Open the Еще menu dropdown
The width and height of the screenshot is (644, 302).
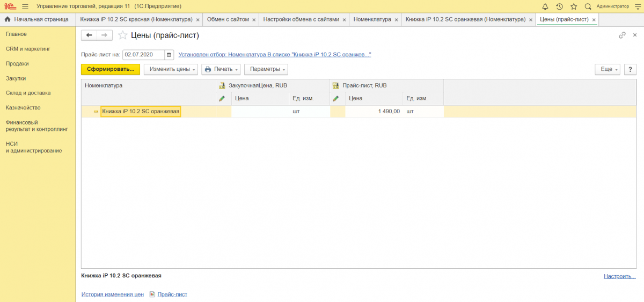pyautogui.click(x=608, y=69)
